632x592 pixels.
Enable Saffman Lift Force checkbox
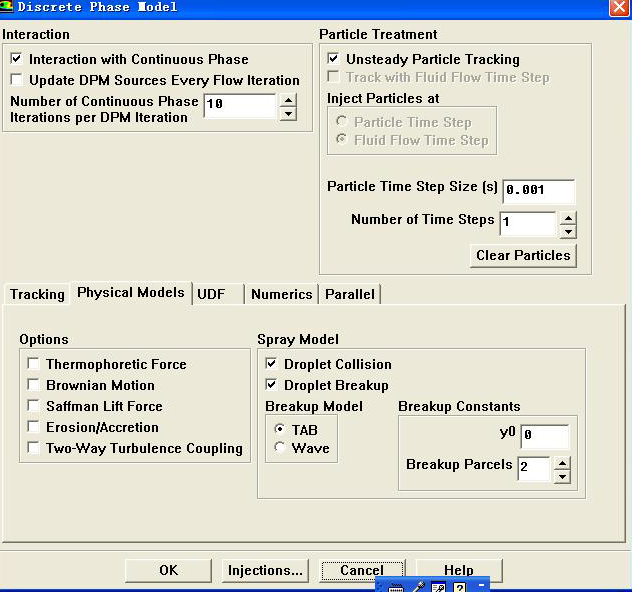pos(34,406)
